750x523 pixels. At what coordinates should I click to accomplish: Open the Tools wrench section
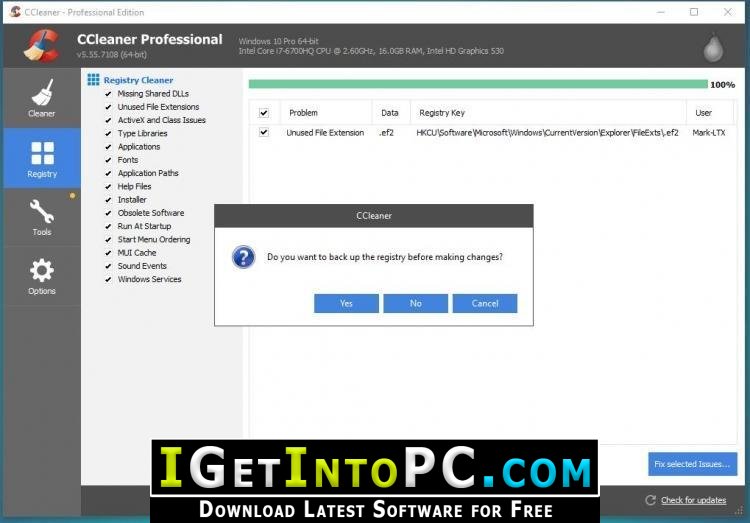click(42, 218)
